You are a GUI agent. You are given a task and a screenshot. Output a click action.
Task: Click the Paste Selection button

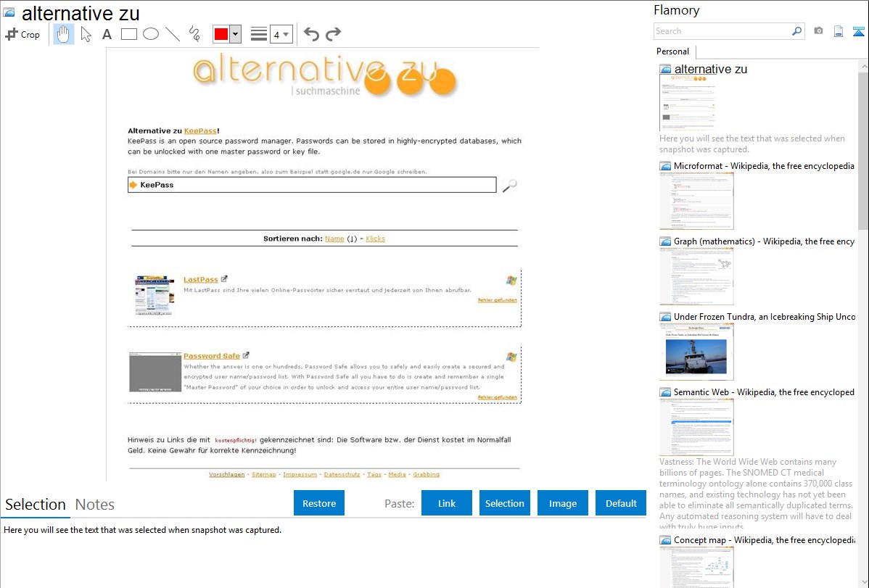(504, 503)
